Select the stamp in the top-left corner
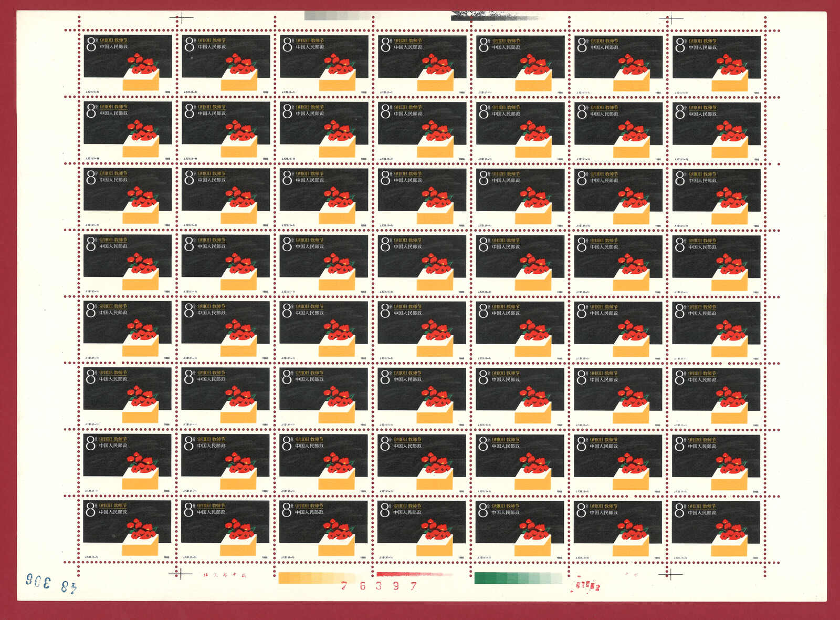 [128, 64]
